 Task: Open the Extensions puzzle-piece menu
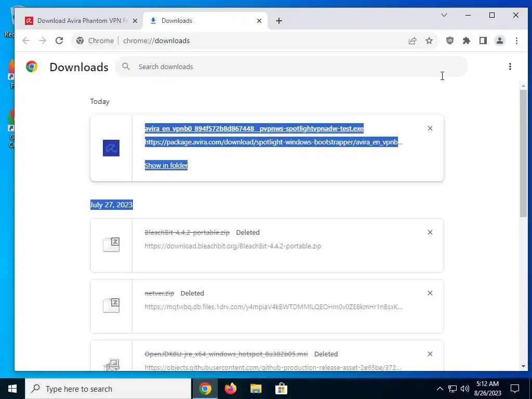tap(467, 41)
